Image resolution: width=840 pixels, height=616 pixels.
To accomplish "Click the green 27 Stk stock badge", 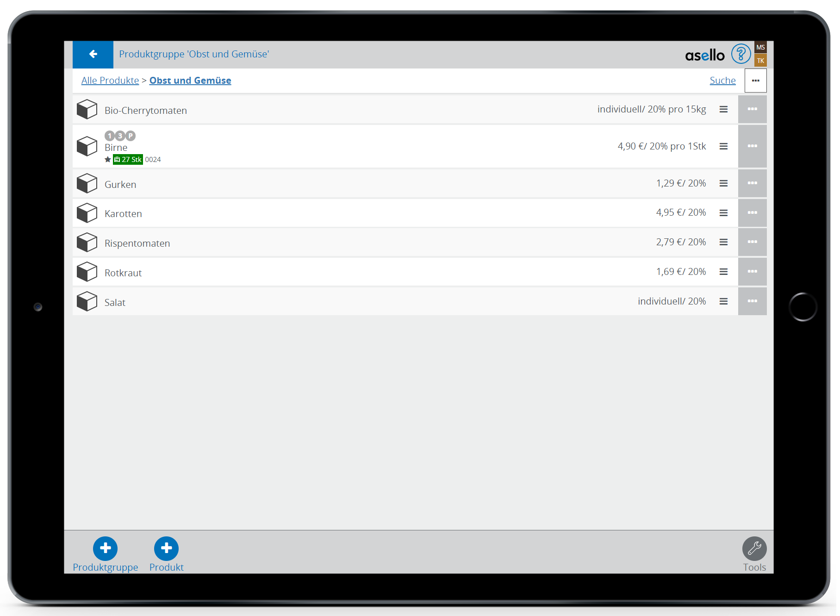I will coord(128,160).
